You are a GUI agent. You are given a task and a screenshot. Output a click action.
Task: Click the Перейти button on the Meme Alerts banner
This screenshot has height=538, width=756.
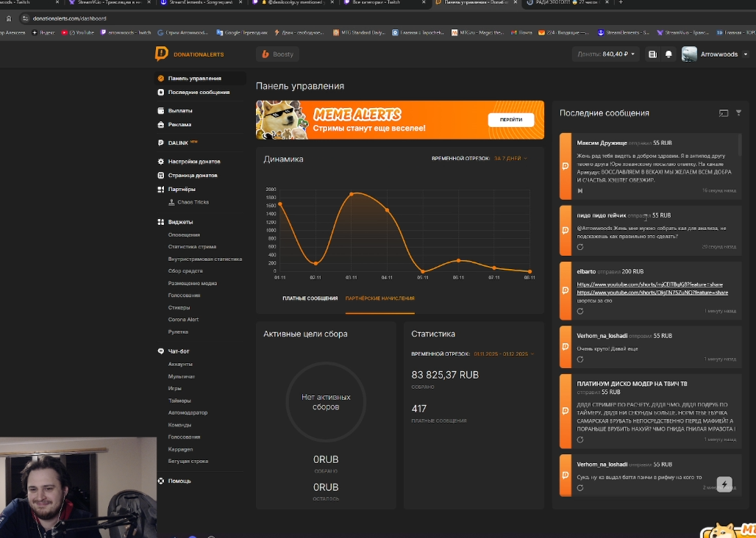click(x=511, y=120)
